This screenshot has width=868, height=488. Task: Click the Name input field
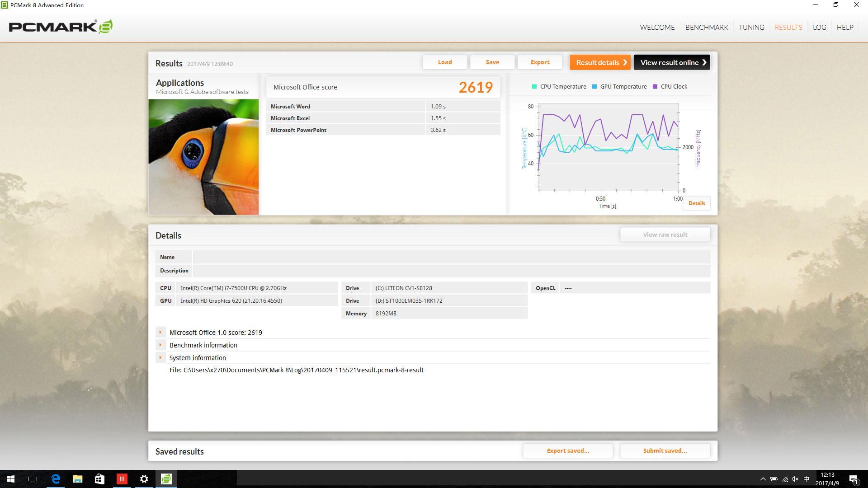point(451,257)
